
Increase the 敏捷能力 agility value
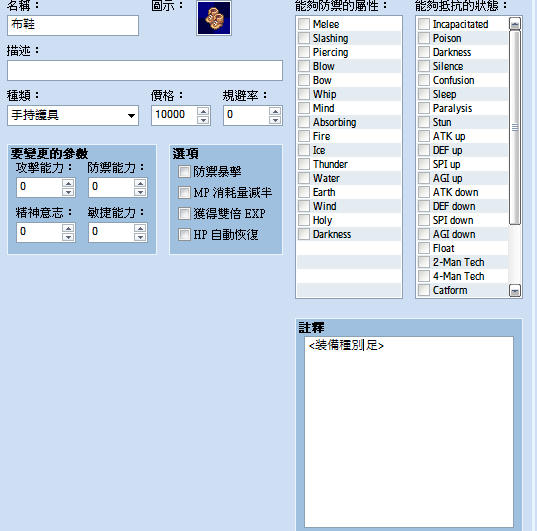click(x=140, y=228)
